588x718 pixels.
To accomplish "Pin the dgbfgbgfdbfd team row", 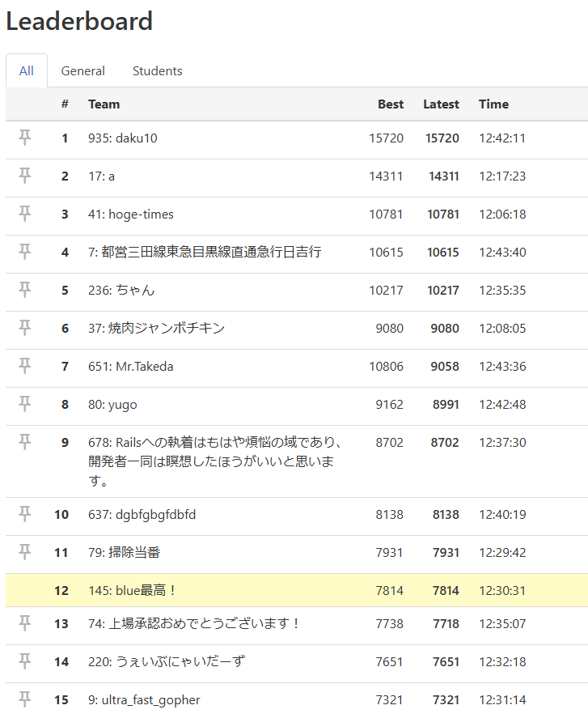I will (x=25, y=514).
